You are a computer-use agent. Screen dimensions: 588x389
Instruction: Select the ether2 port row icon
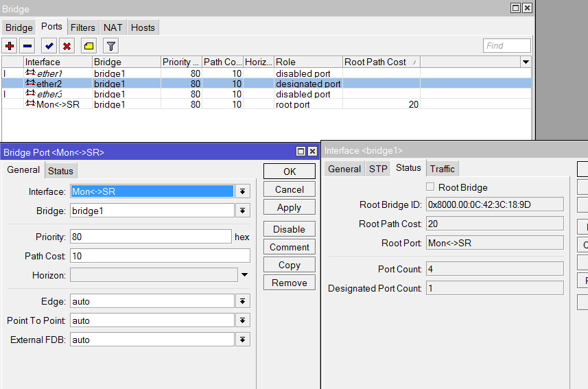(30, 84)
